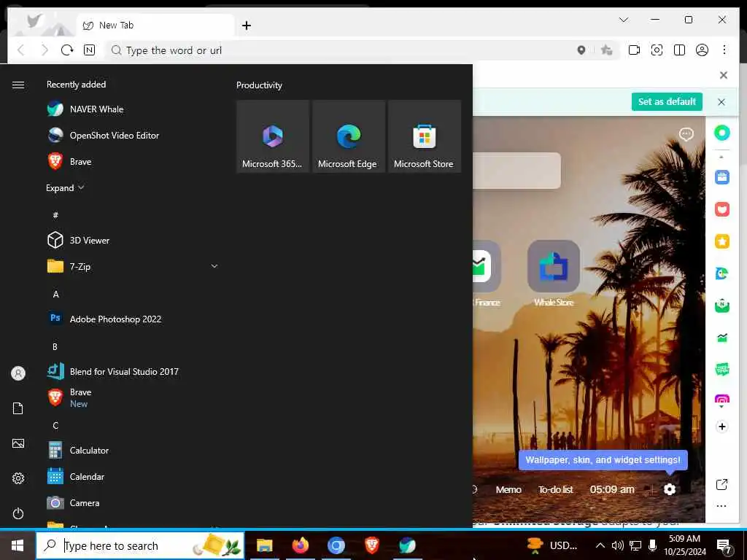Open volume control in system tray
Image resolution: width=747 pixels, height=560 pixels.
617,545
